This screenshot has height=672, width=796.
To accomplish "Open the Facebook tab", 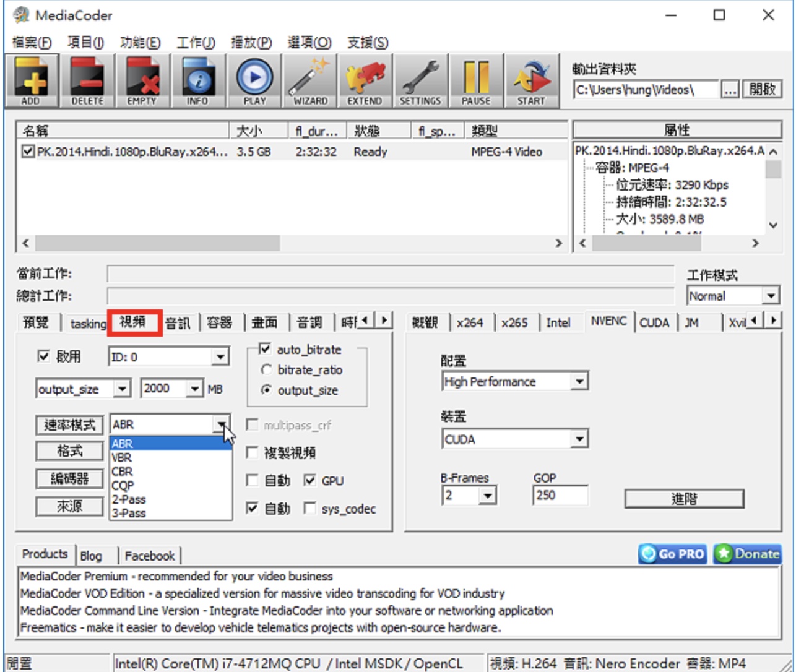I will click(150, 556).
